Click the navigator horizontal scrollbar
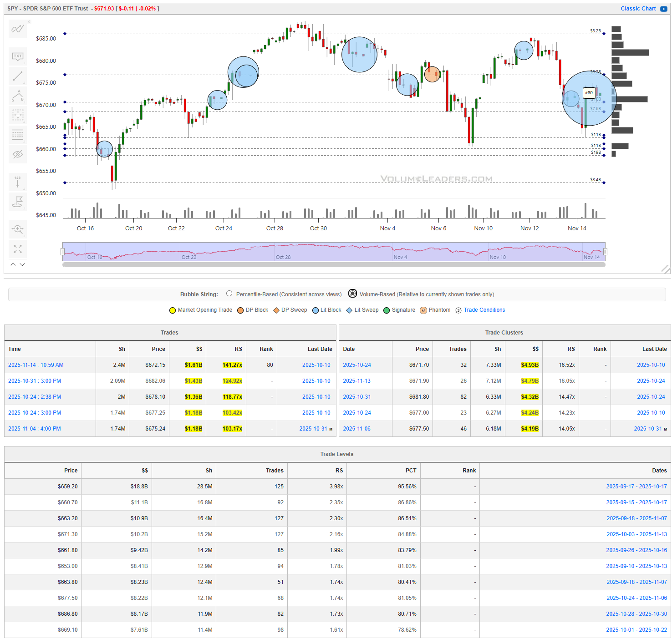 pos(334,264)
